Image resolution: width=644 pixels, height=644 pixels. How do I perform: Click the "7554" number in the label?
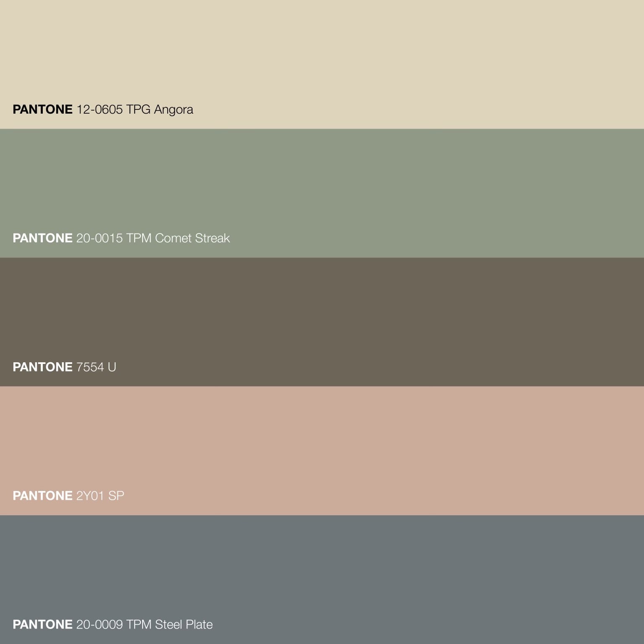pos(90,367)
